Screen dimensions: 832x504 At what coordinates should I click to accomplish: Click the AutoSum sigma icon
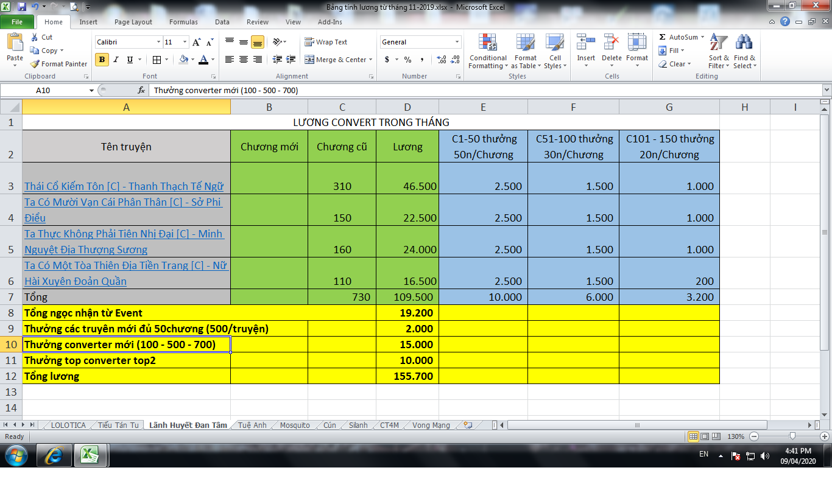coord(663,37)
